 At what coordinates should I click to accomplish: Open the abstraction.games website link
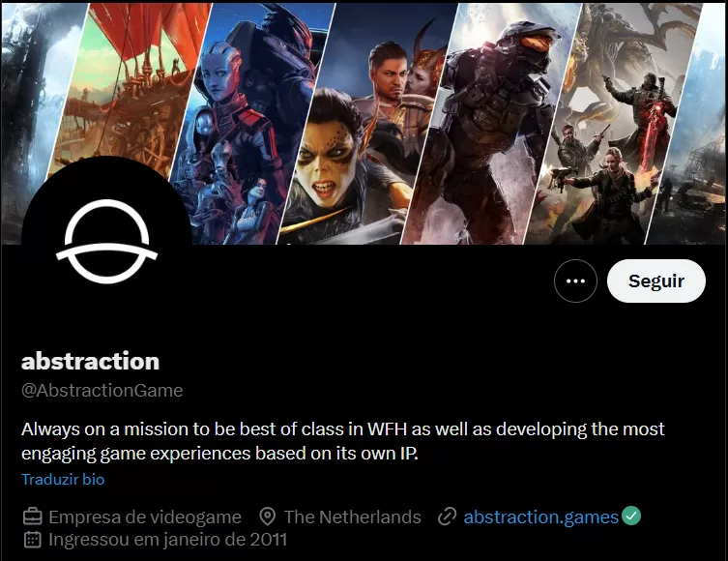(x=540, y=517)
